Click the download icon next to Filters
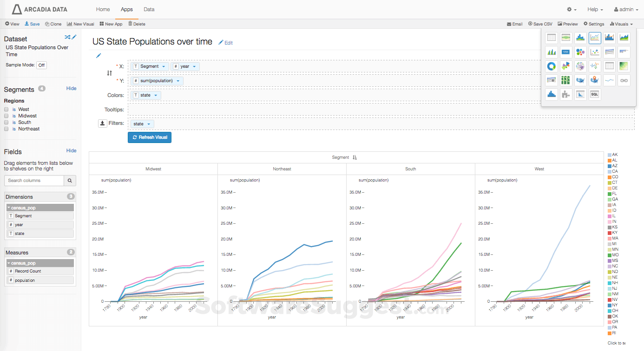Viewport: 644px width, 351px height. [x=103, y=123]
